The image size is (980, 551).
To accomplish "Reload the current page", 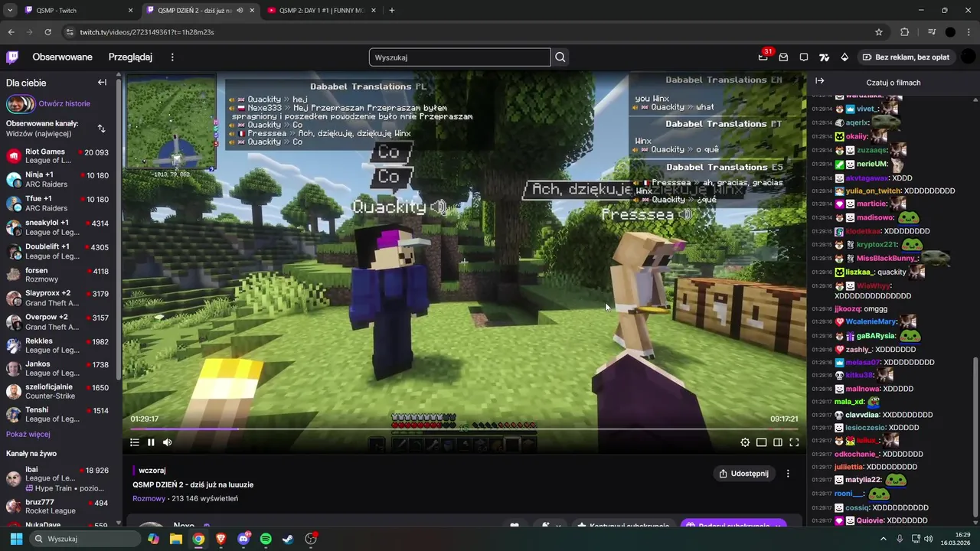I will coord(47,32).
